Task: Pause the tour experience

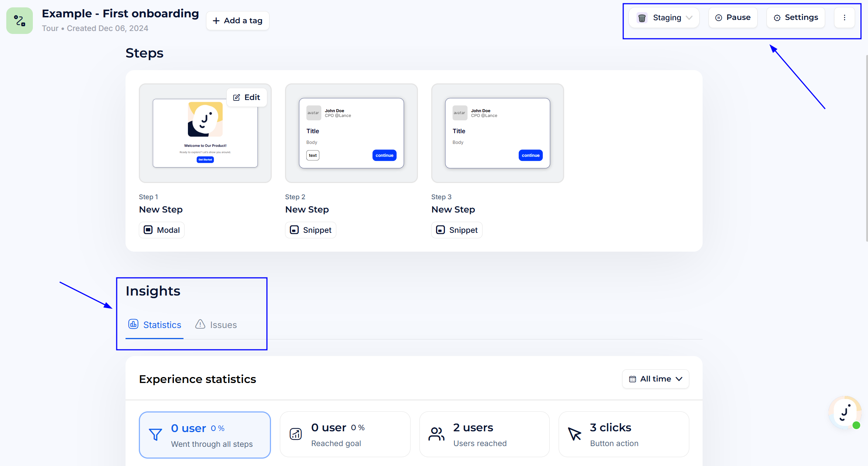Action: click(x=733, y=18)
